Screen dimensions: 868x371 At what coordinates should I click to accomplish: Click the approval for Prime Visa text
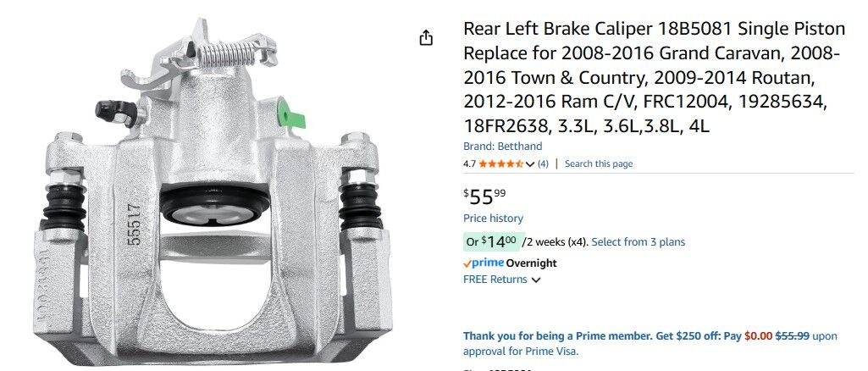(520, 352)
